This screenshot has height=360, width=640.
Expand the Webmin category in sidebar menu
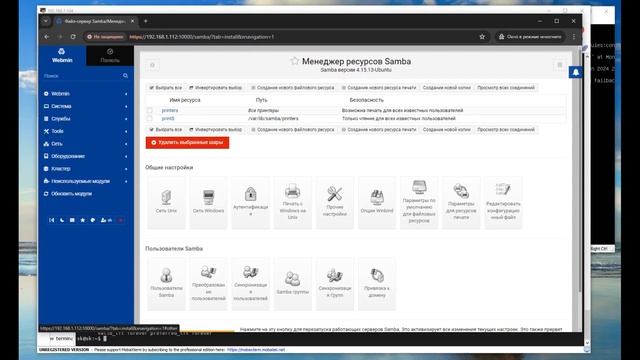pyautogui.click(x=86, y=93)
